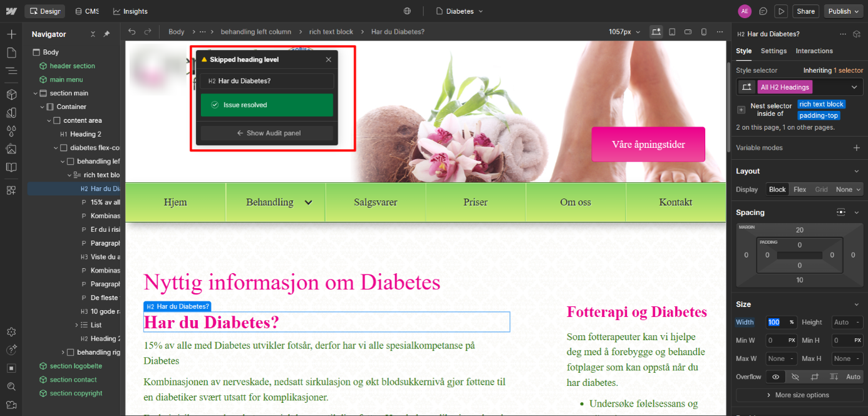Open the search magnifier in the sidebar

pos(11,387)
